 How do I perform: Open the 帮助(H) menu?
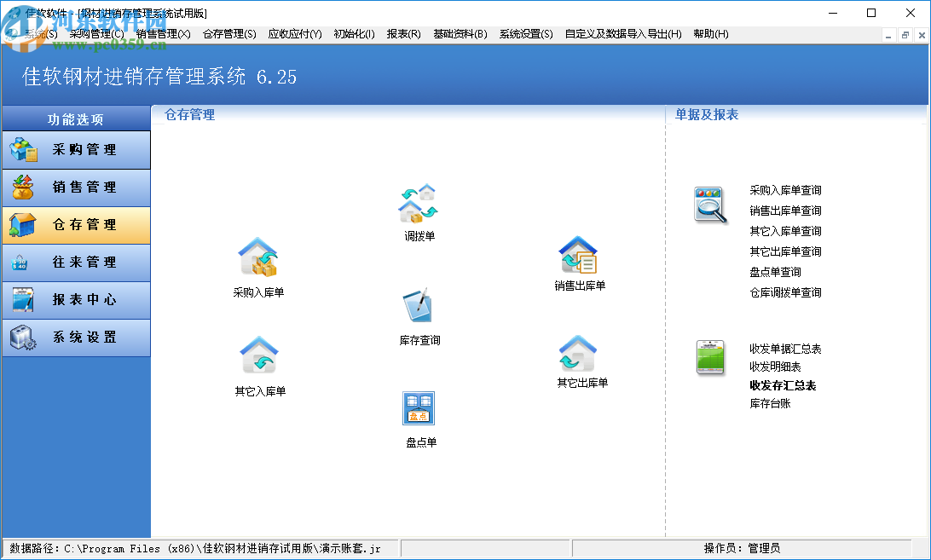(x=711, y=34)
